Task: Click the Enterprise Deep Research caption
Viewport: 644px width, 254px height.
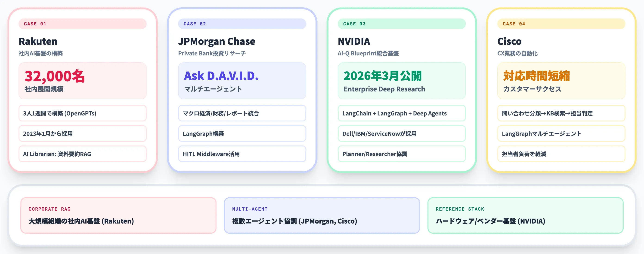Action: [x=384, y=89]
